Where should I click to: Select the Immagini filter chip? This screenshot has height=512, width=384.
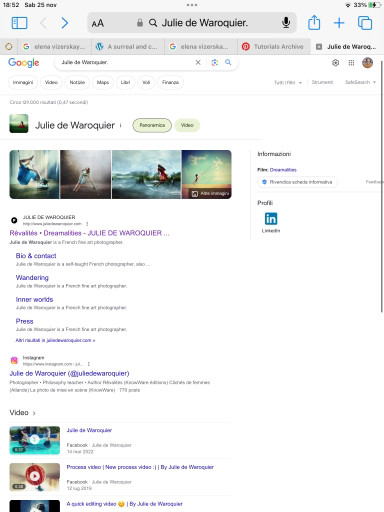tap(23, 82)
